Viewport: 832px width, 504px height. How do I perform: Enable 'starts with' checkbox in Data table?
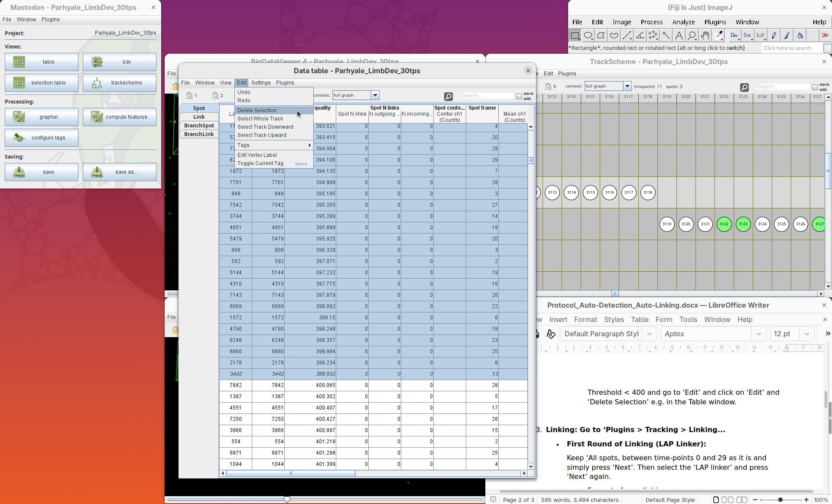tap(519, 96)
